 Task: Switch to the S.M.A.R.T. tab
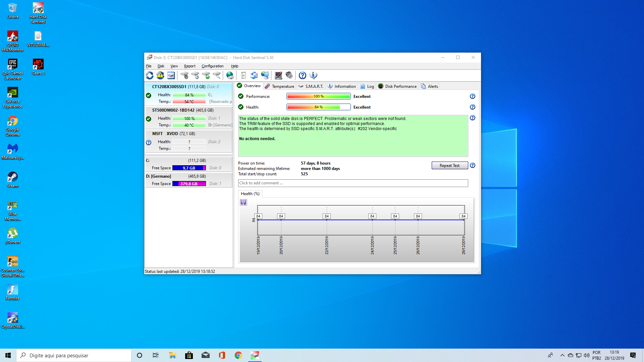pyautogui.click(x=311, y=86)
